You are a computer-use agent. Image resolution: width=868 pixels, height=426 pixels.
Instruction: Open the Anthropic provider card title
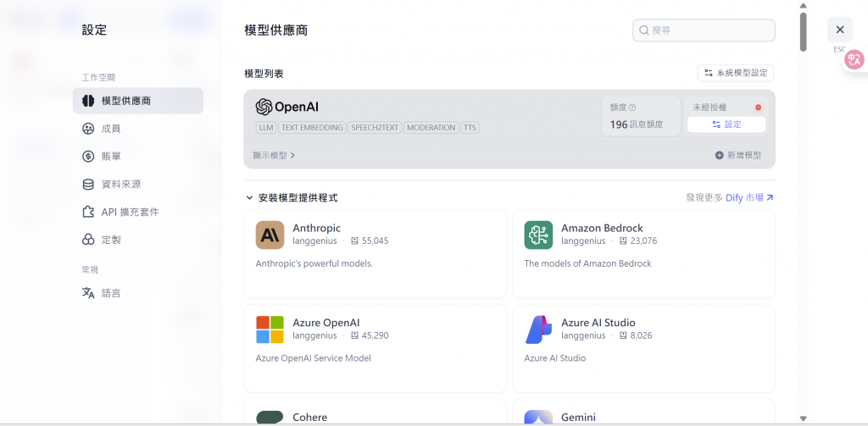317,228
